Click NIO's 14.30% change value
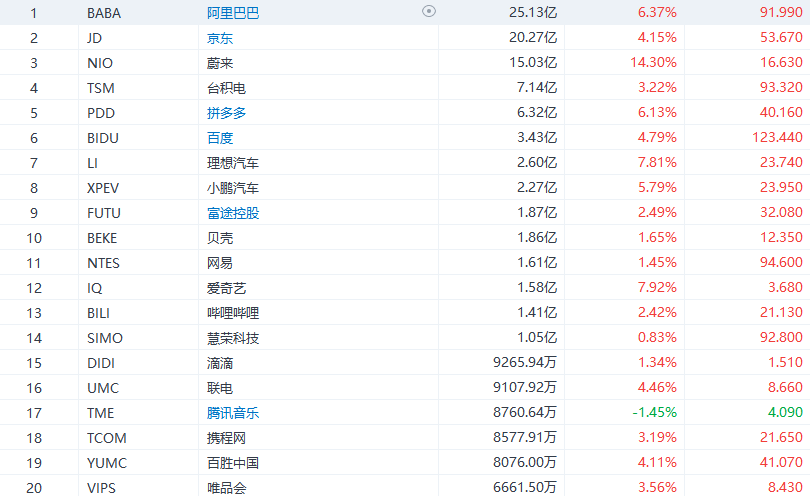This screenshot has width=810, height=496. pyautogui.click(x=653, y=63)
